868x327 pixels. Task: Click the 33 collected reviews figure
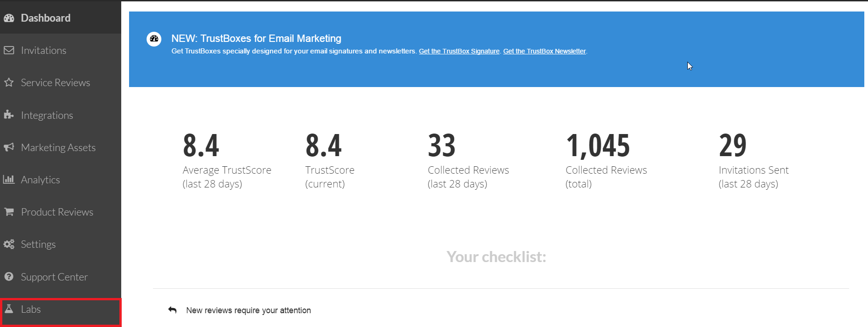(x=442, y=146)
